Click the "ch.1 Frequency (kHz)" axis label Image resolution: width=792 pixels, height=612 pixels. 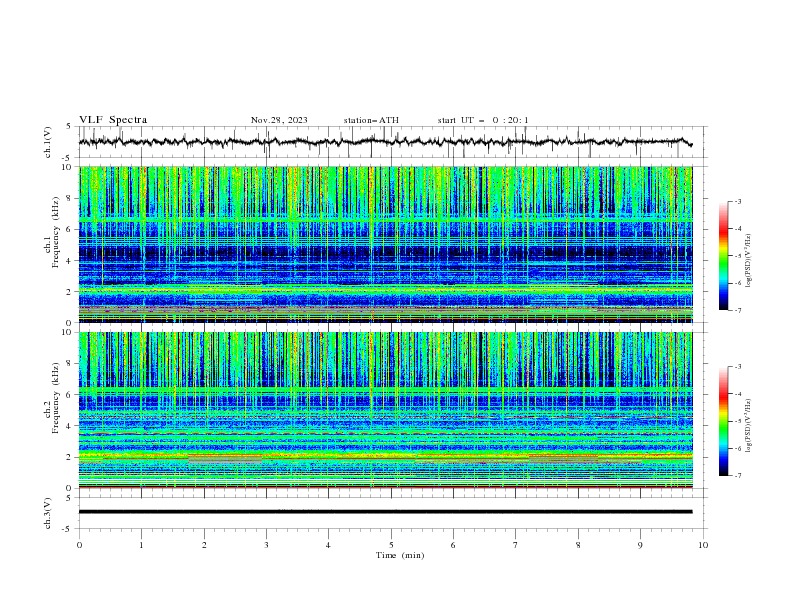[52, 244]
